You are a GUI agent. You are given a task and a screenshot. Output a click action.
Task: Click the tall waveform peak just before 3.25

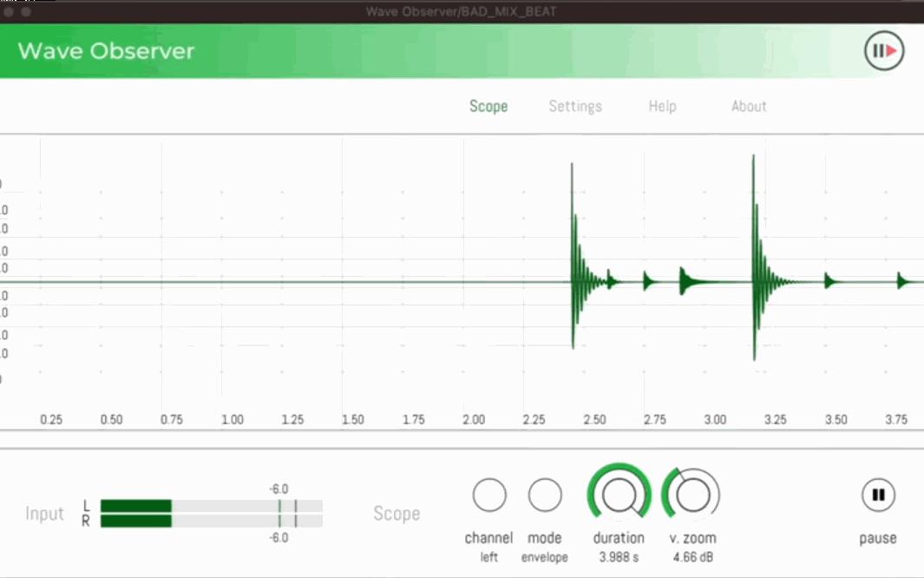point(754,257)
